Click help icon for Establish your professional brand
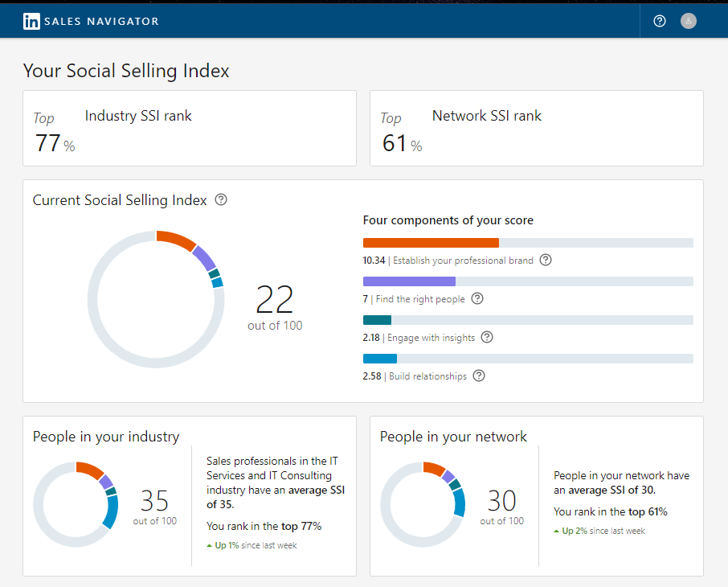This screenshot has width=728, height=587. tap(546, 260)
